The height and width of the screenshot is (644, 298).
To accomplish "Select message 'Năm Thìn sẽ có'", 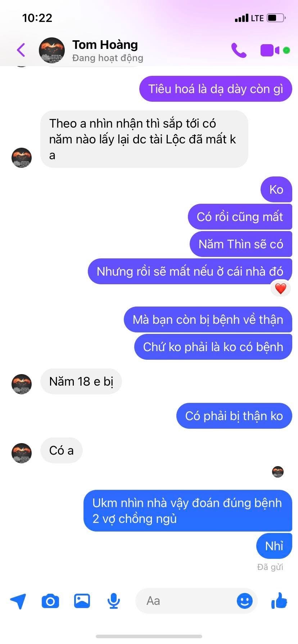I will click(241, 244).
